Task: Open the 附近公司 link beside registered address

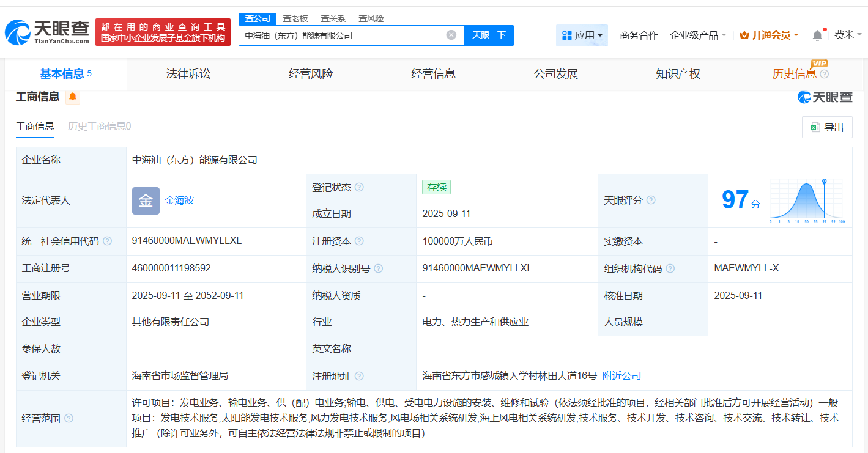Action: [x=621, y=375]
